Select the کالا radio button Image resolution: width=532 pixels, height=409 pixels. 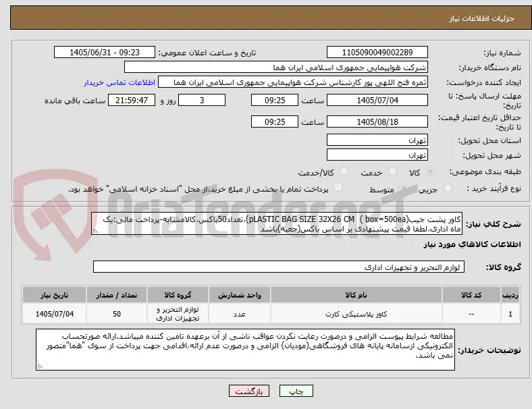point(430,171)
